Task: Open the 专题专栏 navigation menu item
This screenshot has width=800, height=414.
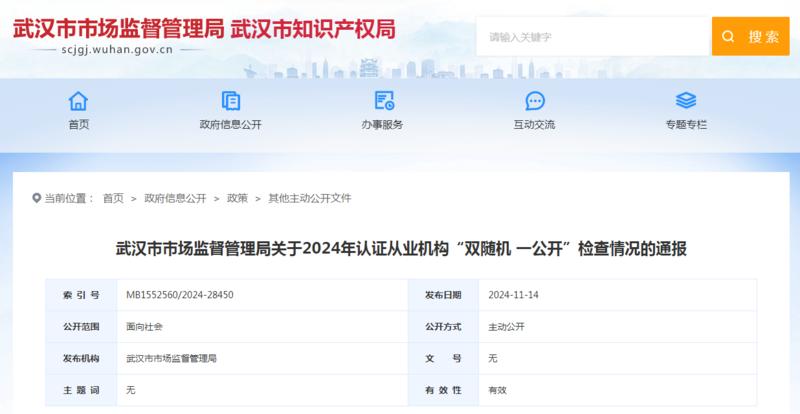Action: (x=686, y=125)
